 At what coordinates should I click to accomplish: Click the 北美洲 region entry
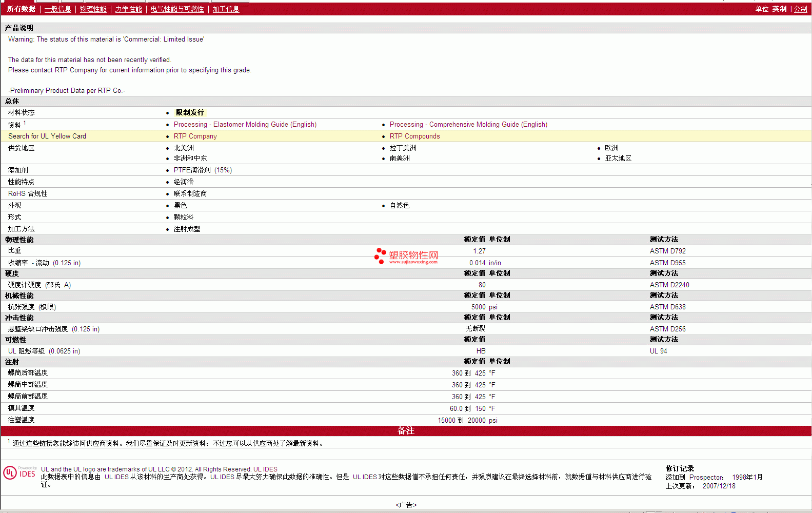[184, 148]
